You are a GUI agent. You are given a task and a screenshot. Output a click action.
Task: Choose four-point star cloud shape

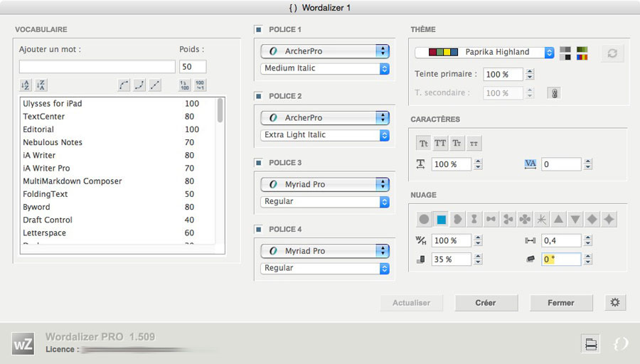pyautogui.click(x=609, y=219)
